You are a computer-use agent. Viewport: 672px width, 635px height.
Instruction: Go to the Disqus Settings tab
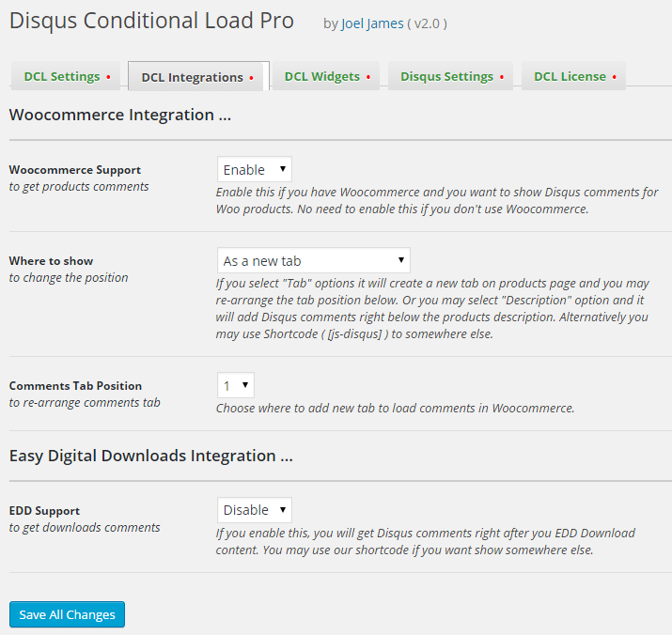(x=450, y=76)
